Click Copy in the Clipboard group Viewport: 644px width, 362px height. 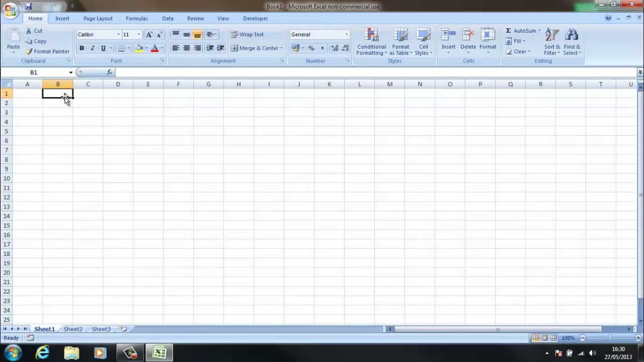[36, 41]
